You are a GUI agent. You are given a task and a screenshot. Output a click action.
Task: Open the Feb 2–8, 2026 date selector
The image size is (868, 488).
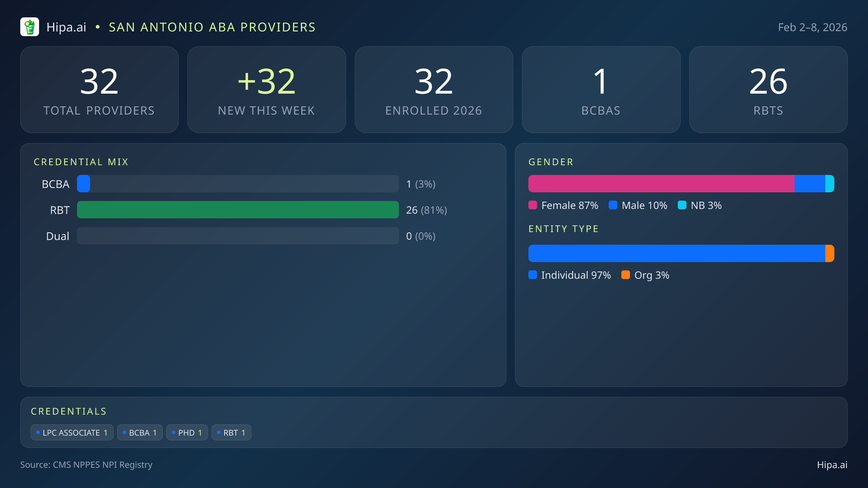pyautogui.click(x=812, y=27)
